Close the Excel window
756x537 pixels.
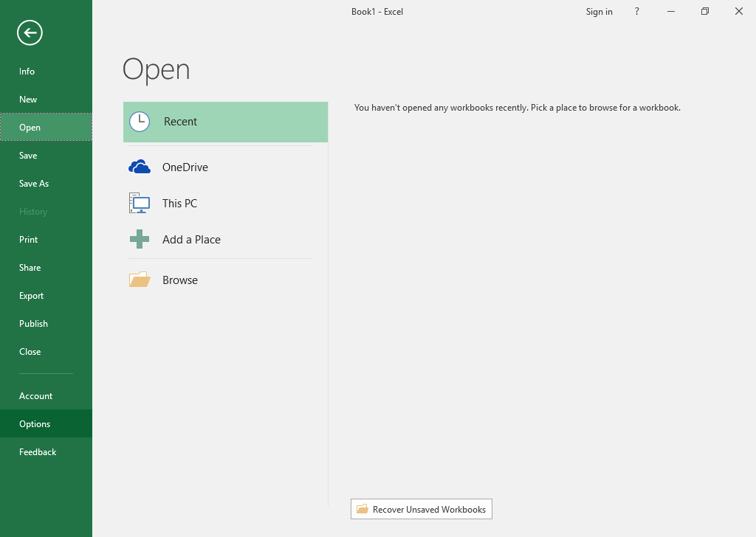(738, 11)
